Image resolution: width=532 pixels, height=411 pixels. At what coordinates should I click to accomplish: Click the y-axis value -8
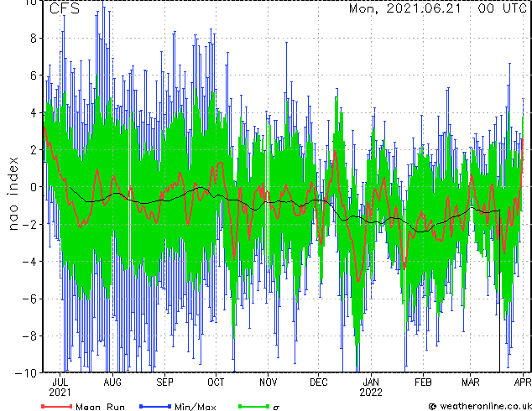[29, 336]
